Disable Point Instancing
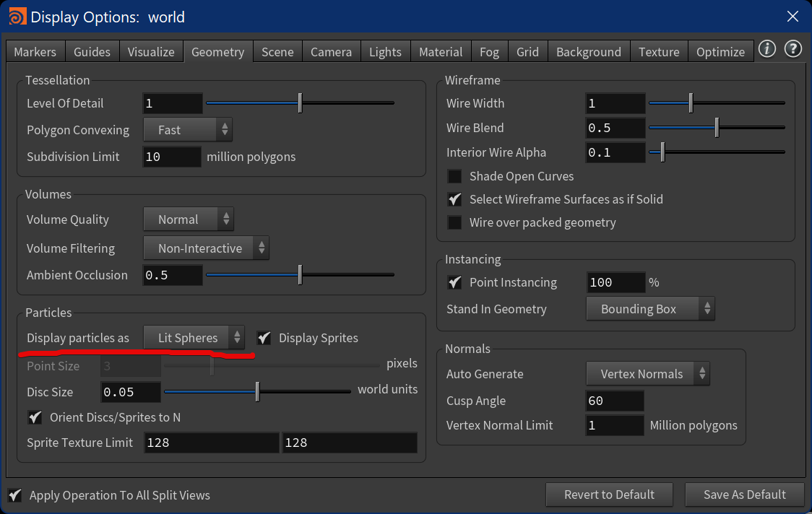 point(454,282)
